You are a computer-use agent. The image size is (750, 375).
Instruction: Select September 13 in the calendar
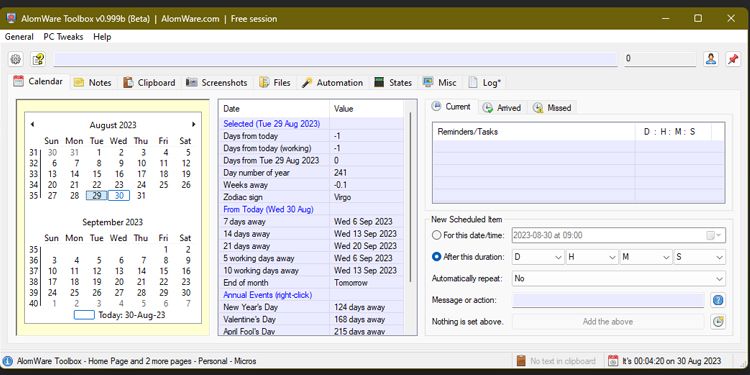coord(119,271)
